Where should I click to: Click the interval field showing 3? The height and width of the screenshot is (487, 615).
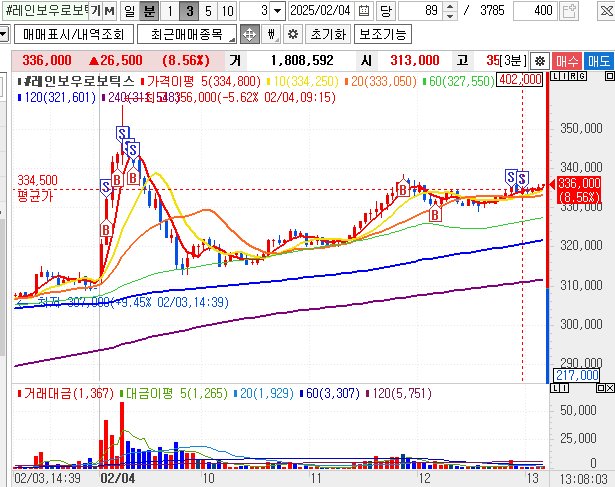(255, 11)
